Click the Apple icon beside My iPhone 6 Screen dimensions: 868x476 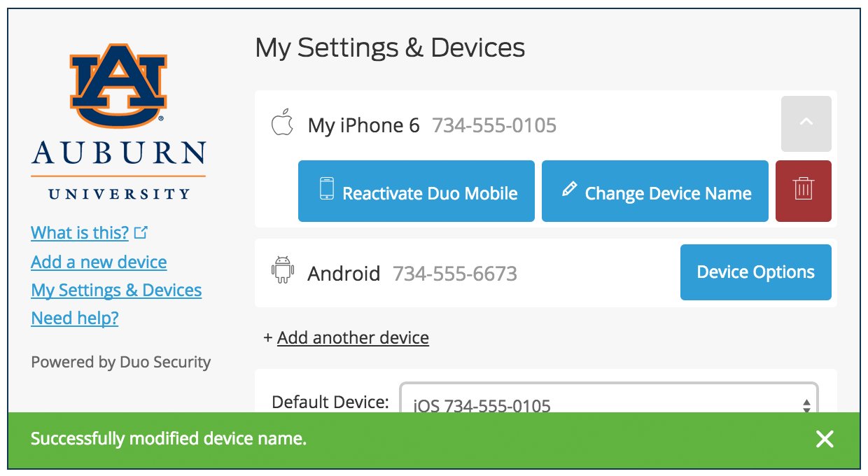click(281, 124)
